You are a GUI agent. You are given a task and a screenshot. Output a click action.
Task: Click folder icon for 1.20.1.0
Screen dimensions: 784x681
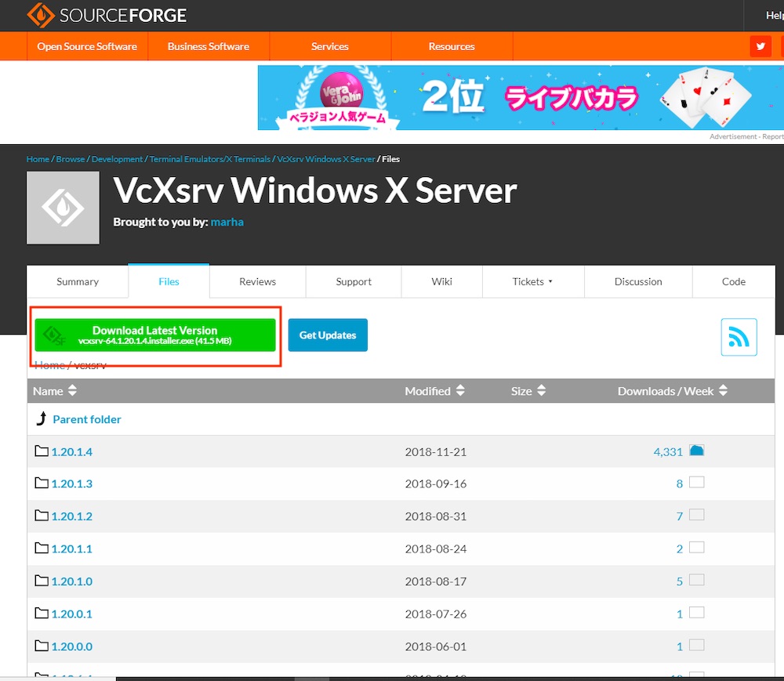(42, 581)
